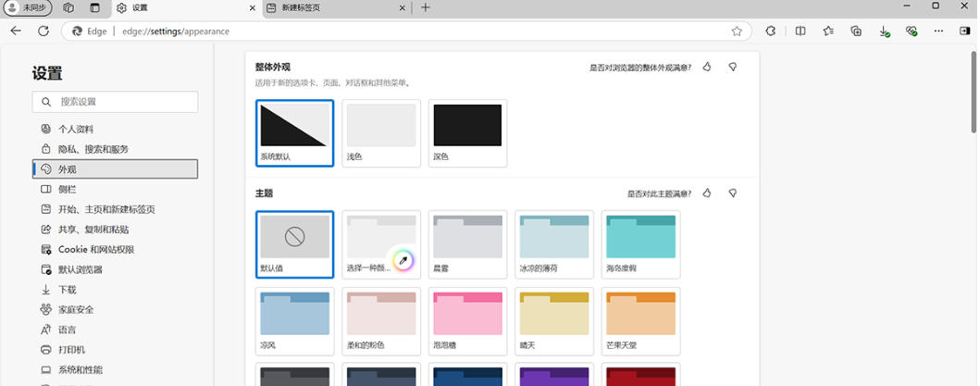Image resolution: width=980 pixels, height=386 pixels.
Task: Open a new tab with plus button
Action: (x=426, y=7)
